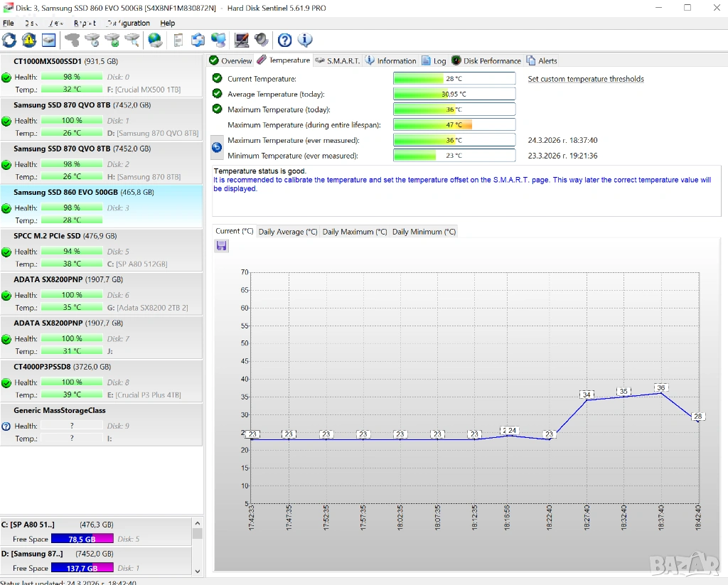
Task: Click the yellow warning triangle toolbar icon
Action: [29, 40]
